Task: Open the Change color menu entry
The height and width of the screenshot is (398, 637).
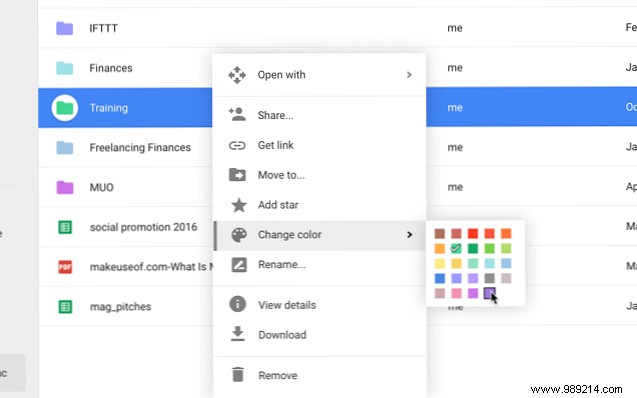Action: click(319, 235)
